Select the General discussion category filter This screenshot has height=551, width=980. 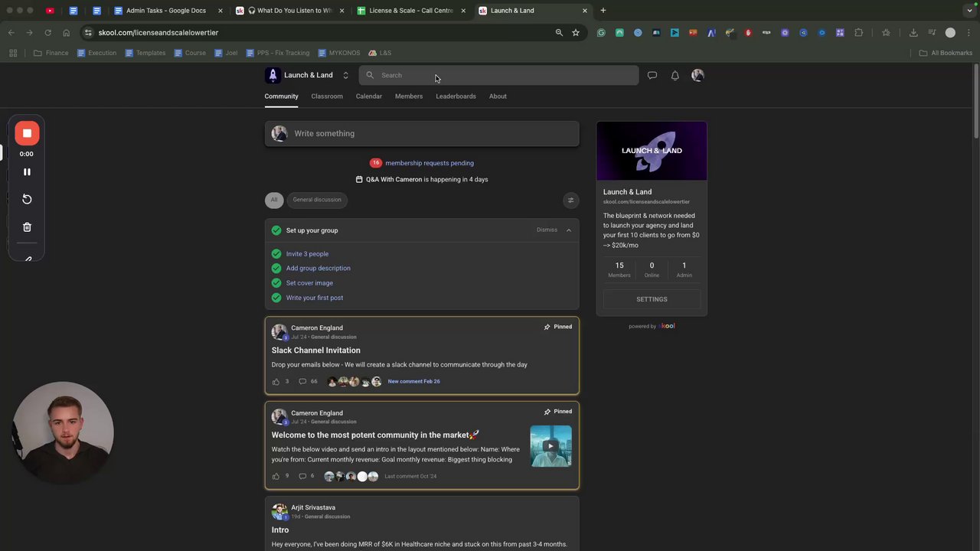[317, 200]
